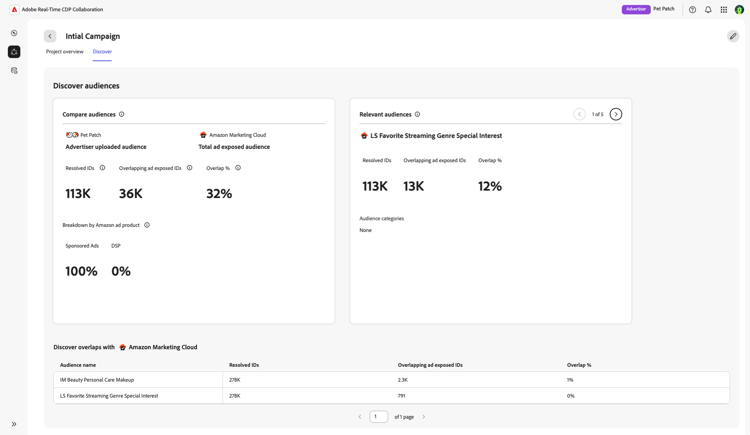
Task: Click the 791 overlapping IDs cell
Action: pyautogui.click(x=401, y=396)
